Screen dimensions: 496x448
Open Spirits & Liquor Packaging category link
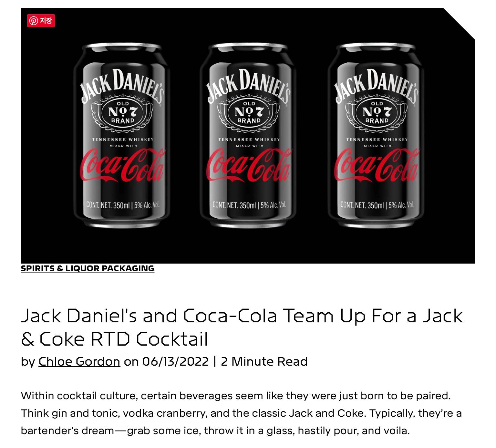point(88,268)
